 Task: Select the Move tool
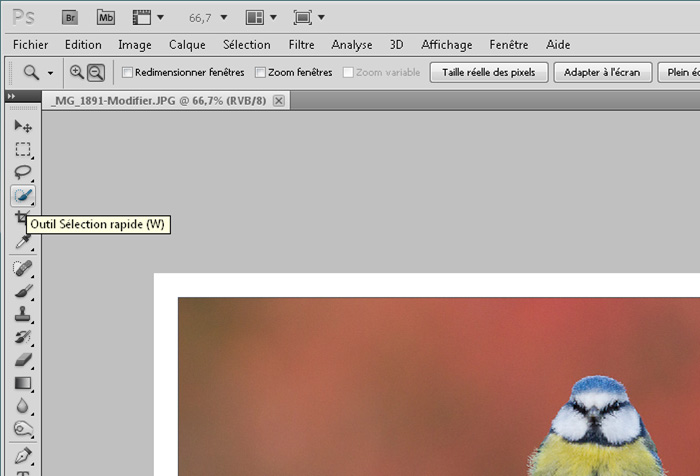click(23, 126)
